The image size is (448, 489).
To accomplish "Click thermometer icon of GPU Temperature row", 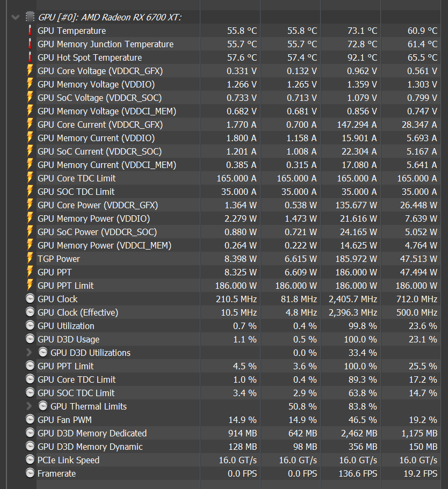I will [x=30, y=31].
